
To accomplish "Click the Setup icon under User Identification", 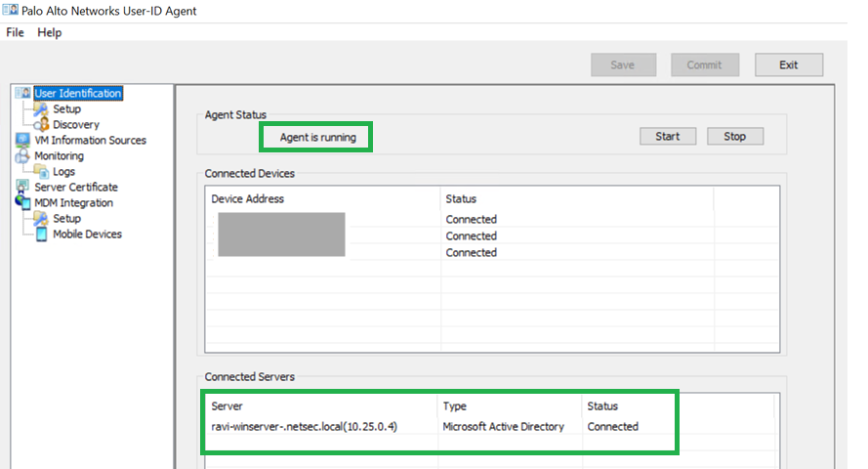I will [41, 109].
